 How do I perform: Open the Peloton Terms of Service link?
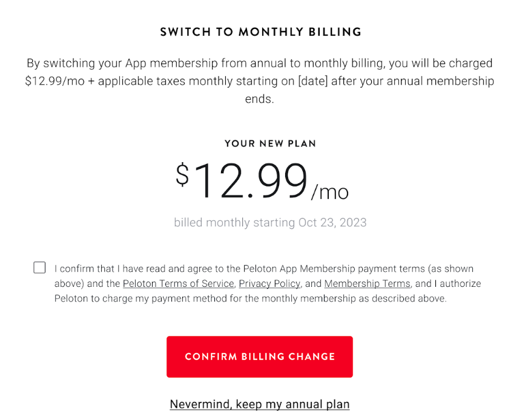(x=178, y=283)
